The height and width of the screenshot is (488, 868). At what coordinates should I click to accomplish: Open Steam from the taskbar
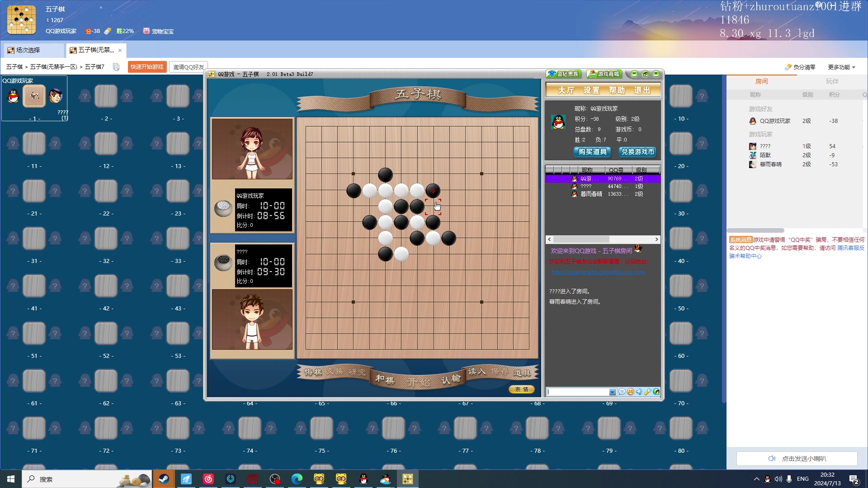coord(164,479)
